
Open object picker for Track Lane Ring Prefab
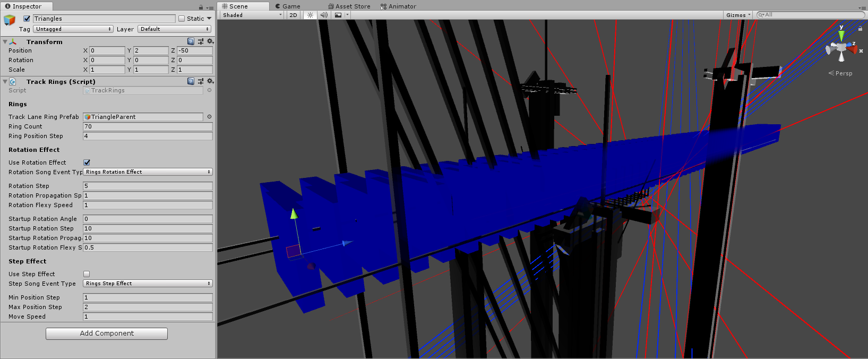point(209,117)
